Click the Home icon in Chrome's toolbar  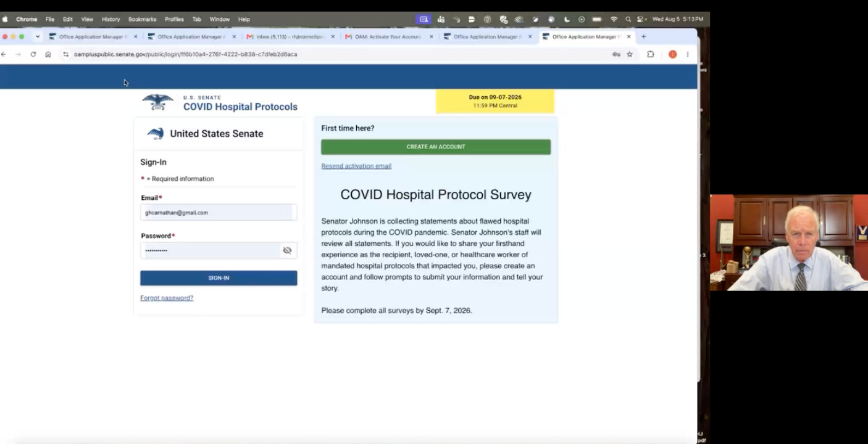[x=48, y=54]
